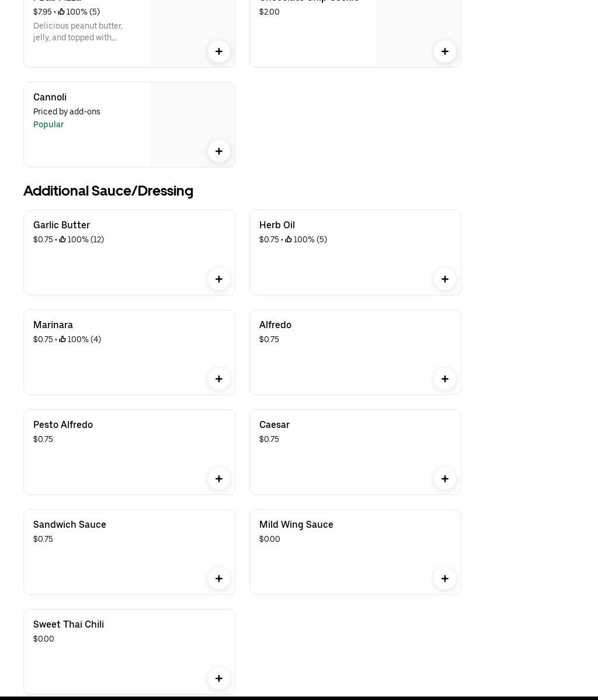Open the Marinara item title
Image resolution: width=598 pixels, height=700 pixels.
53,325
